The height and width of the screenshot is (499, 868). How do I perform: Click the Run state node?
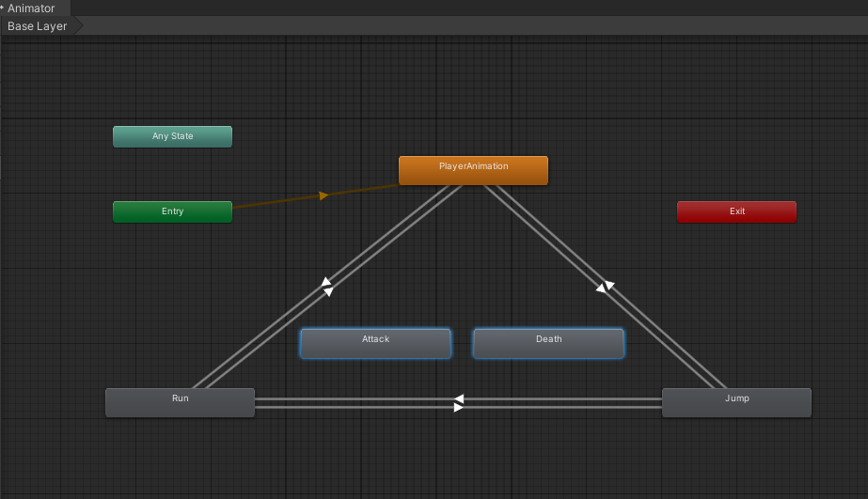tap(180, 402)
